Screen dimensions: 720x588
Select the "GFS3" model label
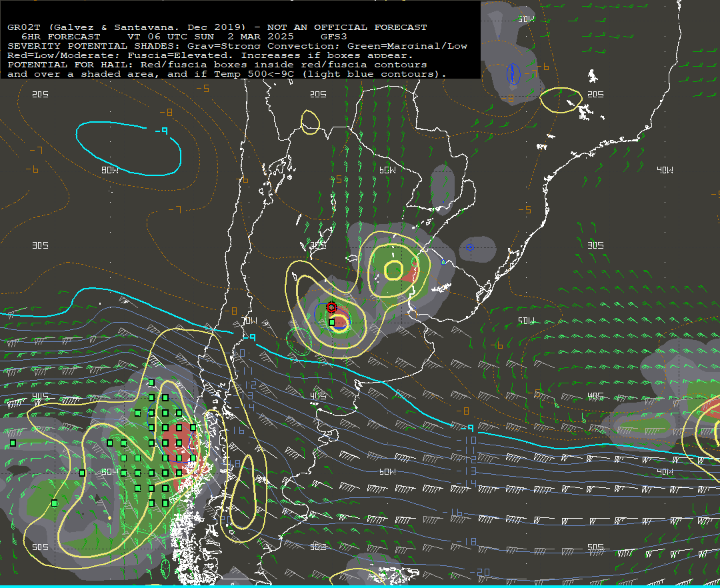pyautogui.click(x=334, y=36)
